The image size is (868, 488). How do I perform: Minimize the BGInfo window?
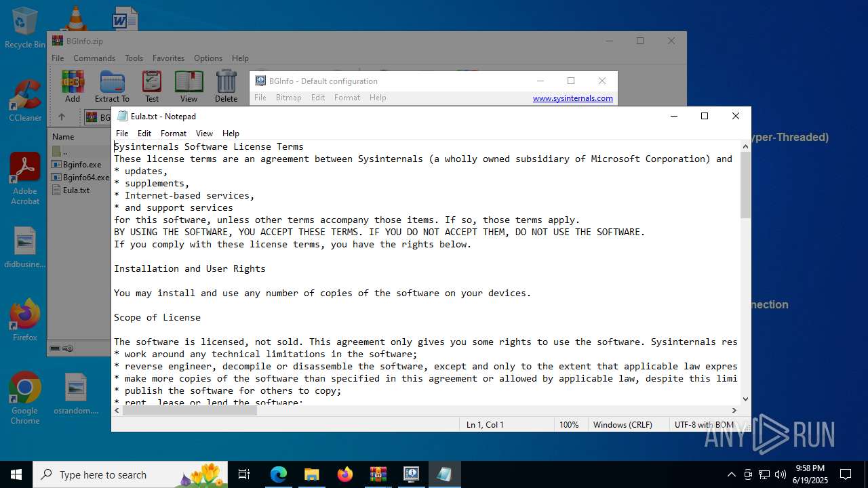(540, 81)
